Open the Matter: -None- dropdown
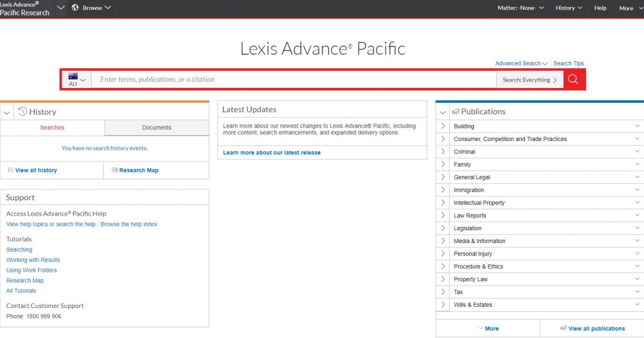Viewport: 644px width, 338px height. click(x=521, y=8)
